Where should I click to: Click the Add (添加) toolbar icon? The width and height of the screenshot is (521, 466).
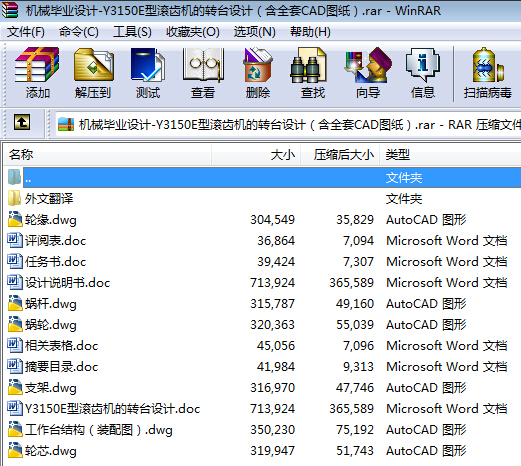(37, 65)
